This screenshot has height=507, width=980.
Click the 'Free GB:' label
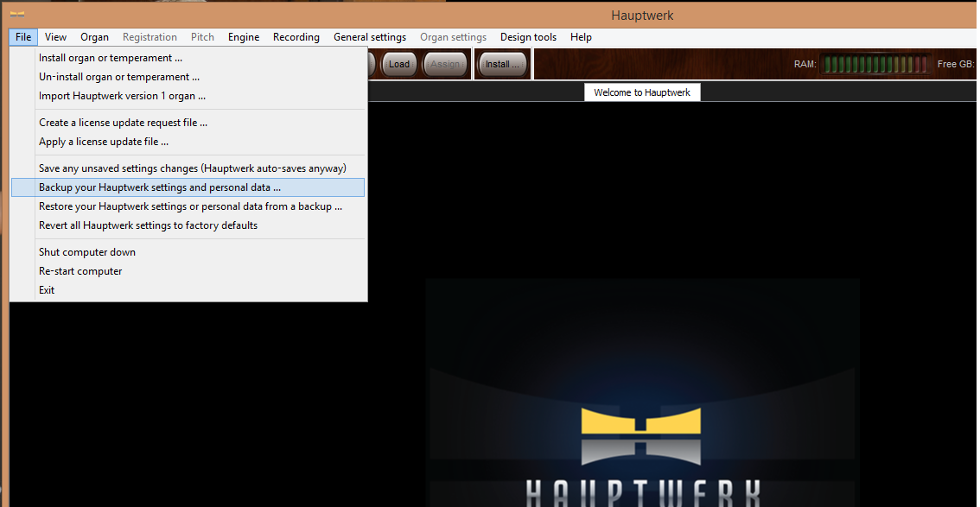tap(956, 64)
